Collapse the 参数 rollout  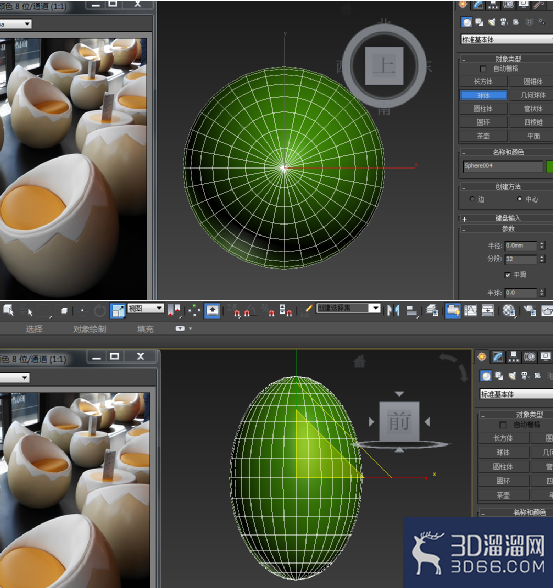pos(506,228)
